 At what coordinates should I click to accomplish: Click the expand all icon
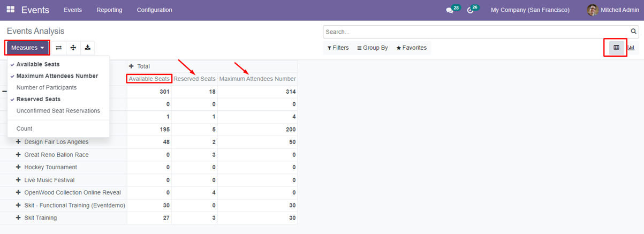[73, 48]
